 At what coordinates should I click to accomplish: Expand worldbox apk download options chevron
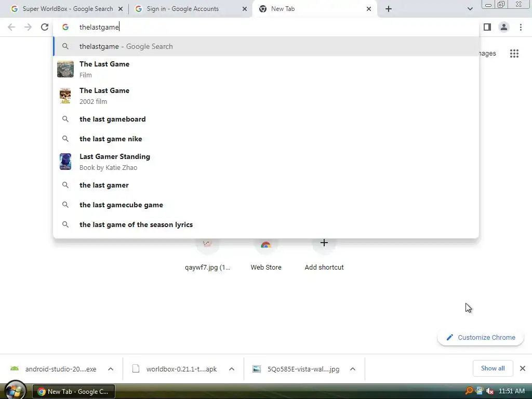click(232, 369)
